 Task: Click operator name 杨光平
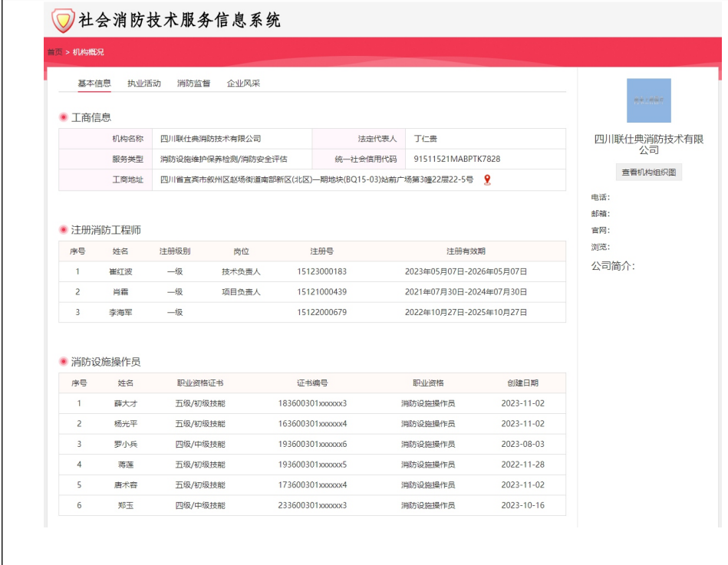(x=126, y=424)
